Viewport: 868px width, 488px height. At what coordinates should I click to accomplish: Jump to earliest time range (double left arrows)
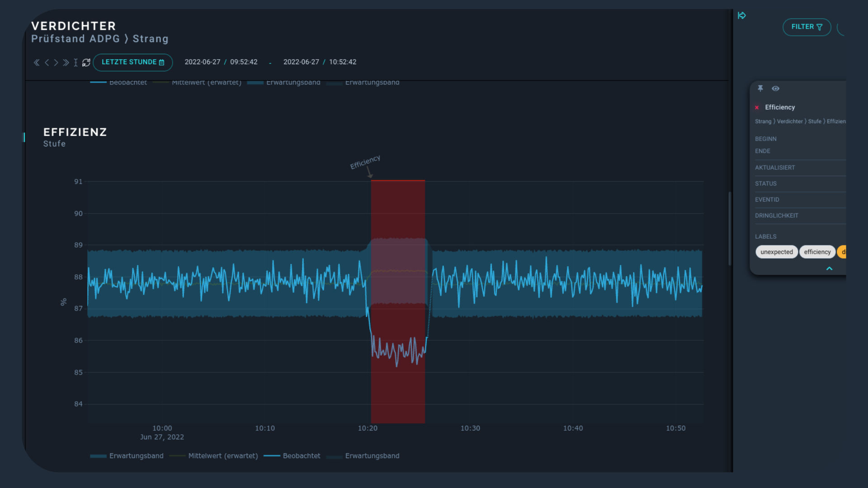click(37, 62)
